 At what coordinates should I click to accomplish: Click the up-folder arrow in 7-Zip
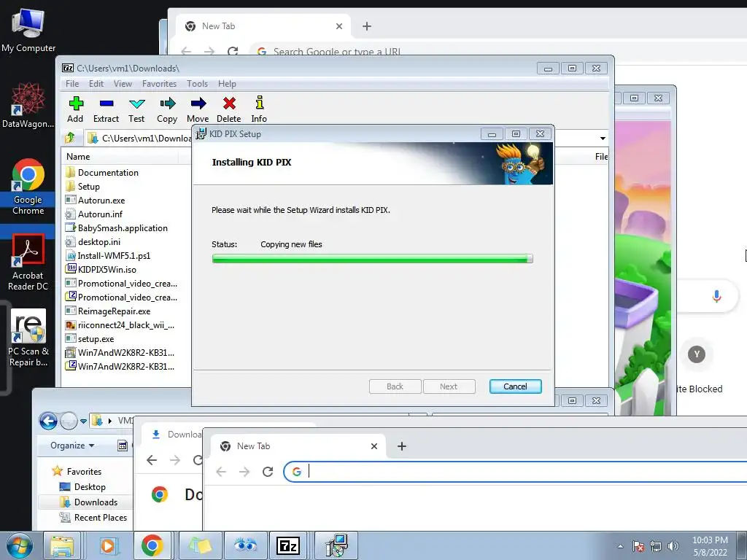[x=70, y=138]
